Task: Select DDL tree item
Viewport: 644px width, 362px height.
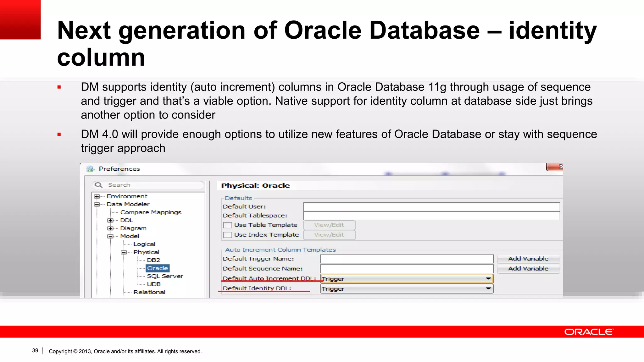Action: click(126, 220)
